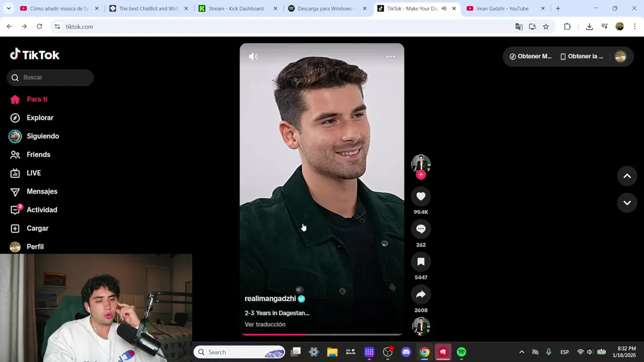Open the Chrome extensions puzzle icon

click(567, 27)
